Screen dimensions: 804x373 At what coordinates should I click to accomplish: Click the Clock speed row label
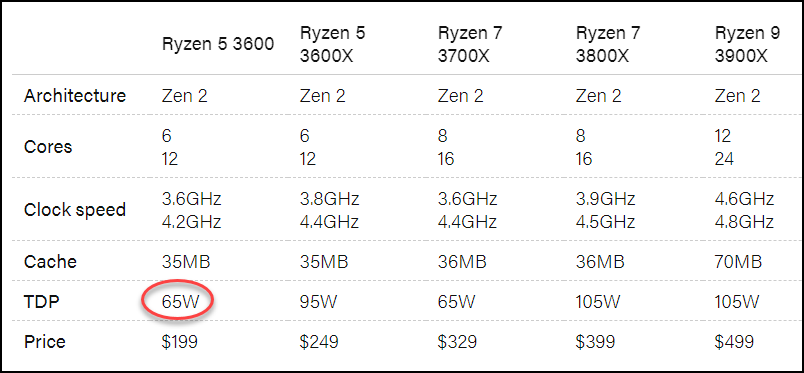click(75, 210)
